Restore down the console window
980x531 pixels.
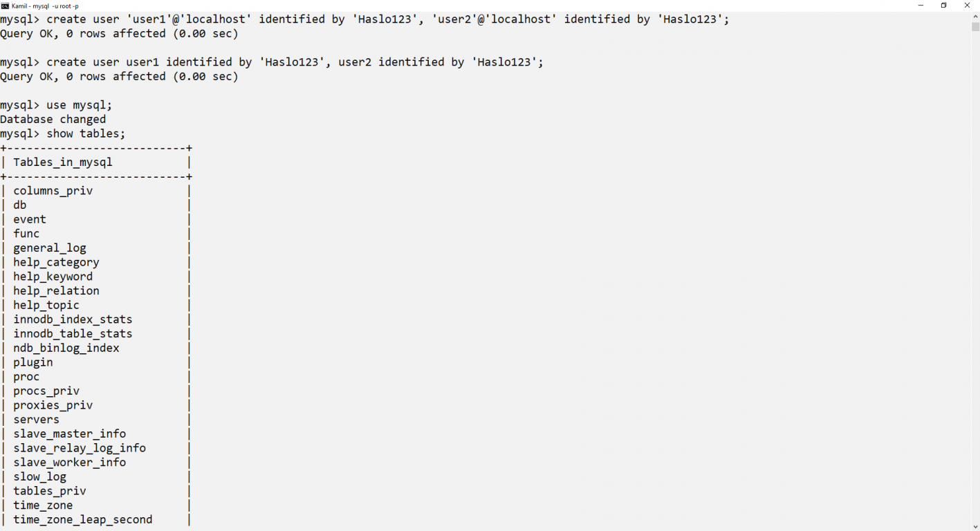coord(943,6)
